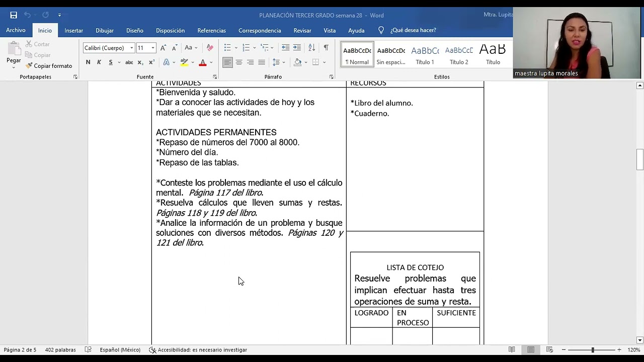Decrease paragraph indent
This screenshot has height=362, width=644.
click(x=285, y=48)
